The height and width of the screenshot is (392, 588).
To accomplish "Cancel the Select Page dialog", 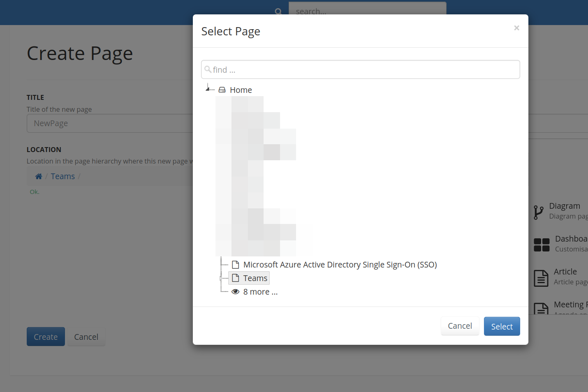I will (460, 325).
